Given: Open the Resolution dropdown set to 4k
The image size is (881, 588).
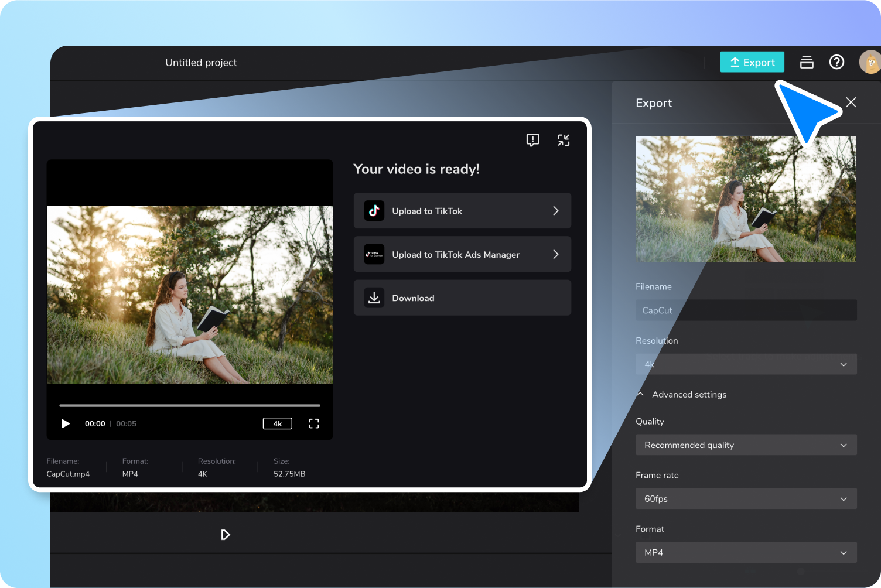Looking at the screenshot, I should click(x=746, y=364).
